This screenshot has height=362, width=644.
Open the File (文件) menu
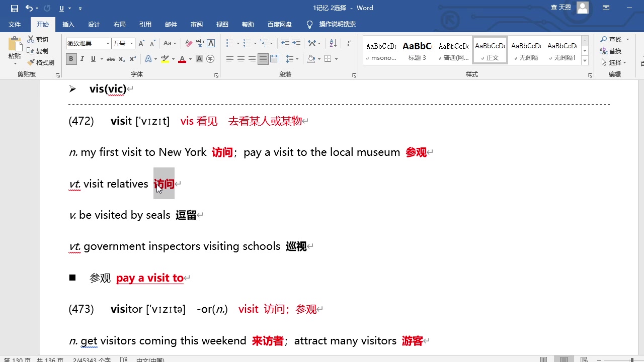click(x=15, y=25)
